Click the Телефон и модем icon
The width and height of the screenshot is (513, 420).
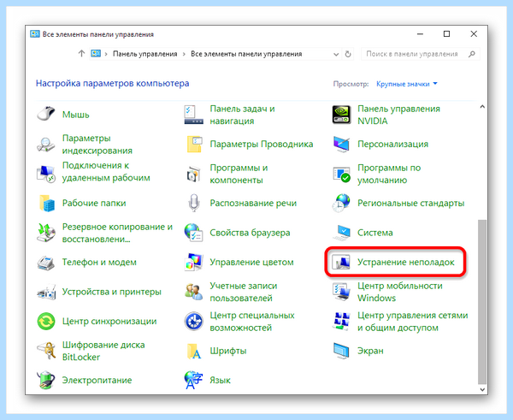[46, 263]
